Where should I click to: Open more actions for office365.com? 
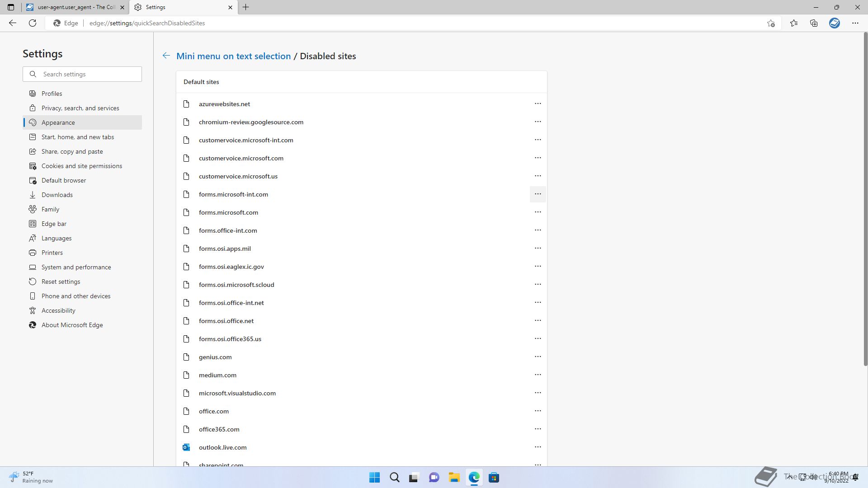coord(538,429)
